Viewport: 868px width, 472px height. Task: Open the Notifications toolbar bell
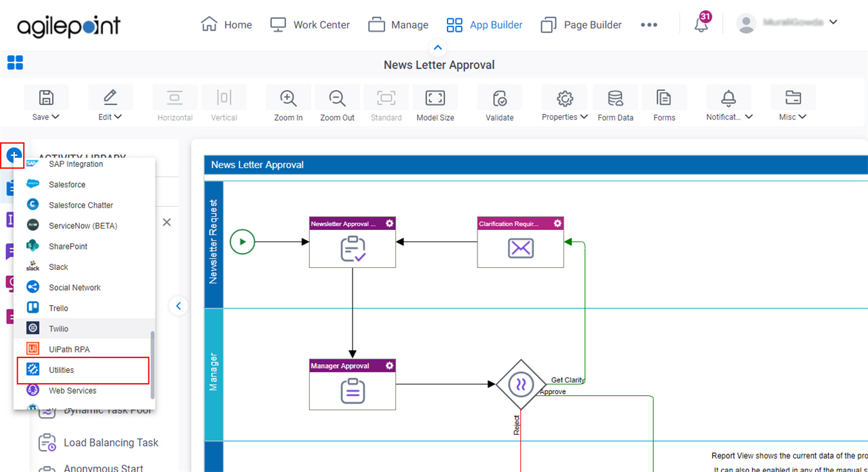point(728,98)
